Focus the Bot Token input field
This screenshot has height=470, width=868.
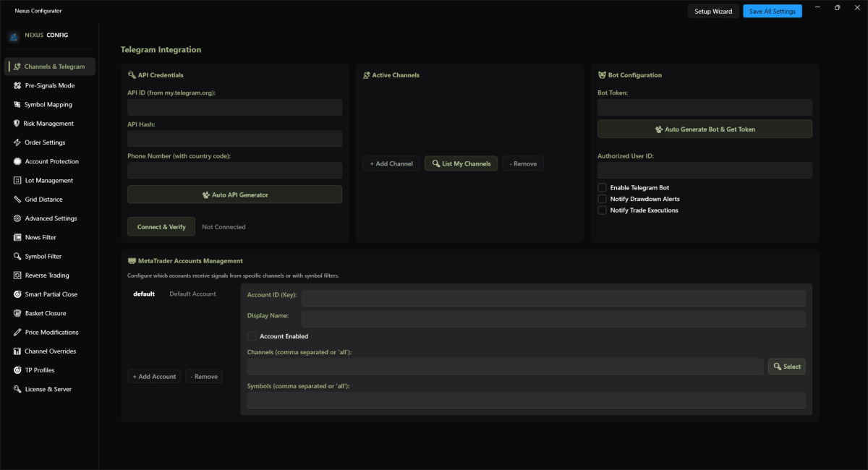[x=705, y=108]
